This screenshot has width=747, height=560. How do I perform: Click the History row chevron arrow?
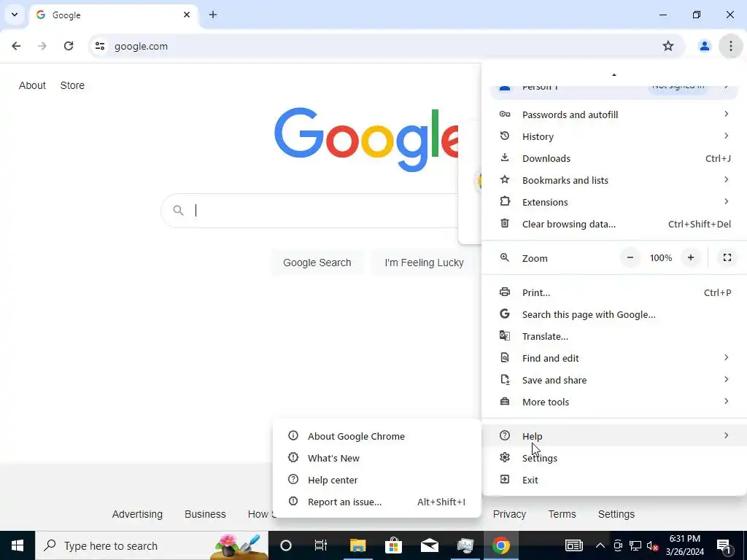tap(726, 136)
